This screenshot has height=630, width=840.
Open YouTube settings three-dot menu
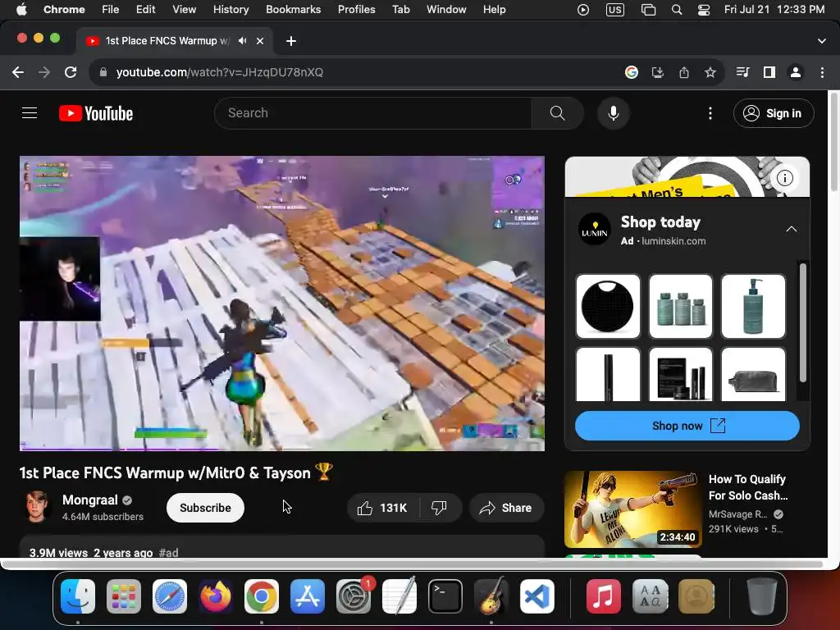tap(710, 113)
